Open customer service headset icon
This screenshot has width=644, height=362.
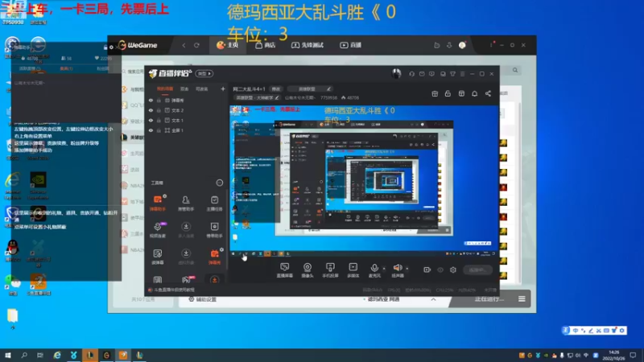click(411, 74)
